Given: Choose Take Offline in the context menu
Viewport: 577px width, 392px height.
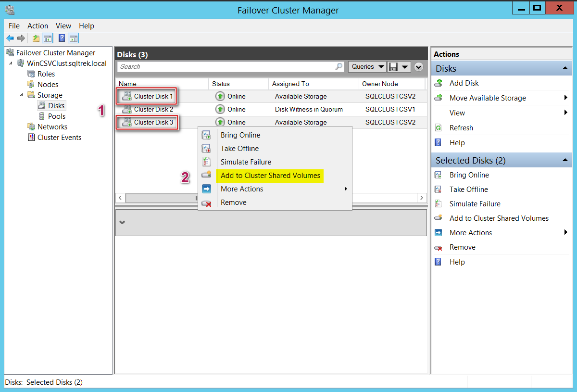Looking at the screenshot, I should coord(239,149).
